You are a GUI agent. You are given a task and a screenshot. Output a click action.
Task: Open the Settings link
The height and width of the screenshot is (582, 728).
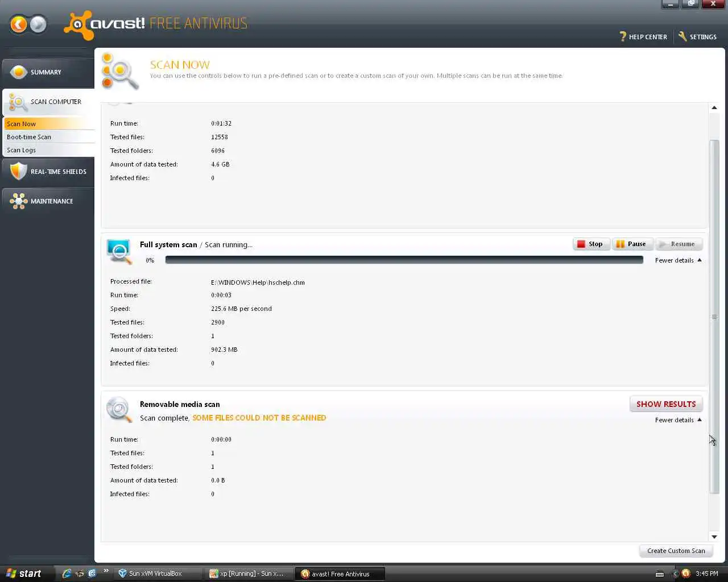[x=697, y=36]
